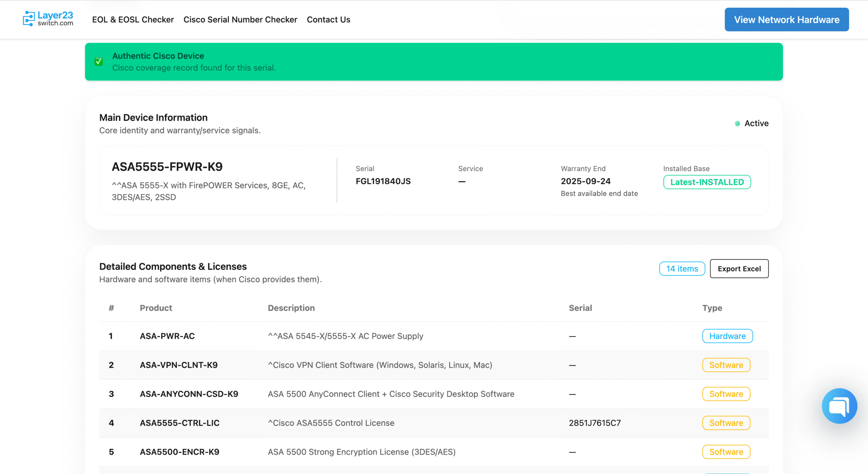Viewport: 868px width, 474px height.
Task: Click the Latest-INSTALLED badge
Action: click(x=707, y=182)
